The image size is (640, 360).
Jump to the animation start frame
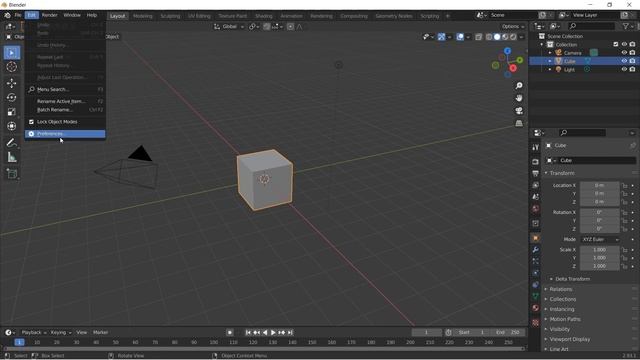click(x=248, y=333)
